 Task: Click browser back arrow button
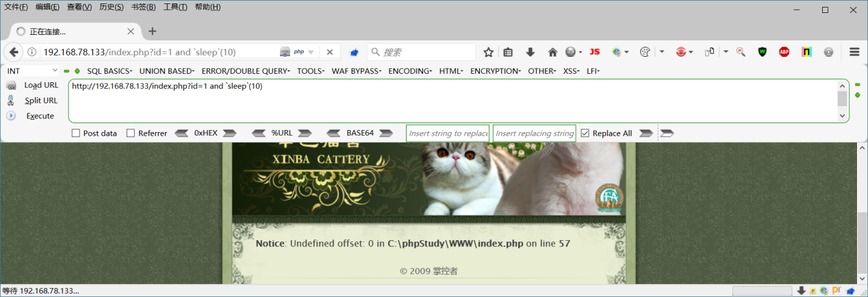[x=13, y=52]
